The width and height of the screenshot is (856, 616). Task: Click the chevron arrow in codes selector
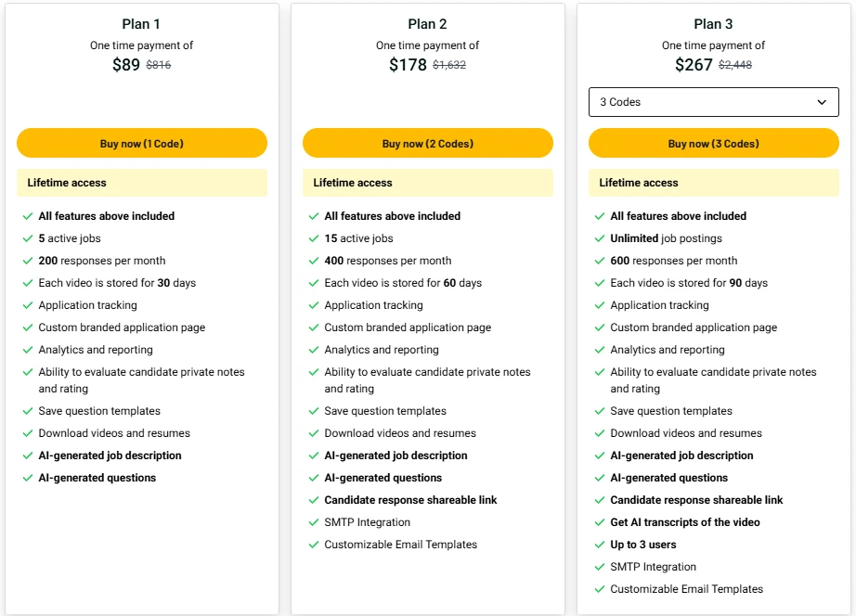click(822, 102)
